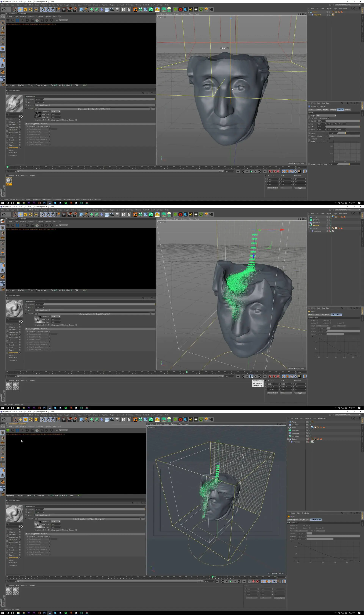The height and width of the screenshot is (615, 364).
Task: Toggle X axis lock in top screenshot
Action: (x=42, y=9)
